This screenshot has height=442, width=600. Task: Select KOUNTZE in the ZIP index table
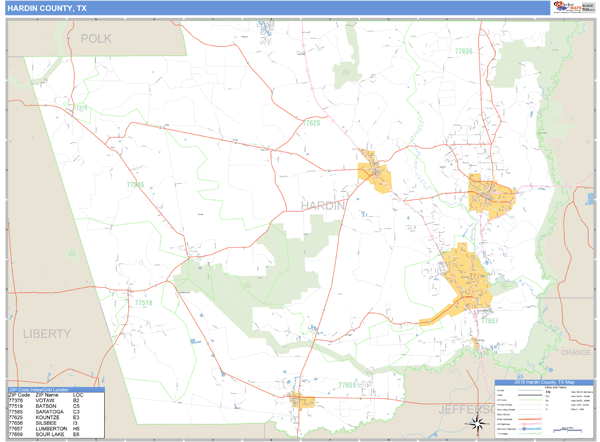(47, 418)
